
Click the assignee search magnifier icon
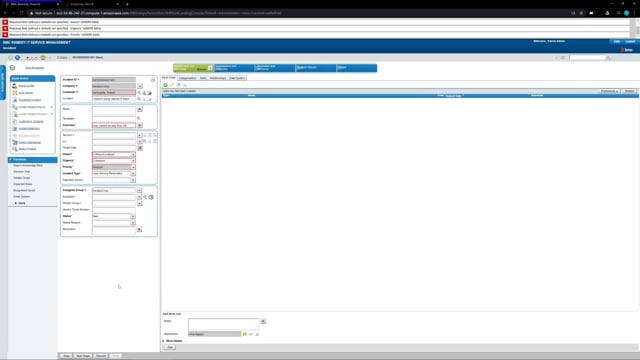(x=145, y=197)
